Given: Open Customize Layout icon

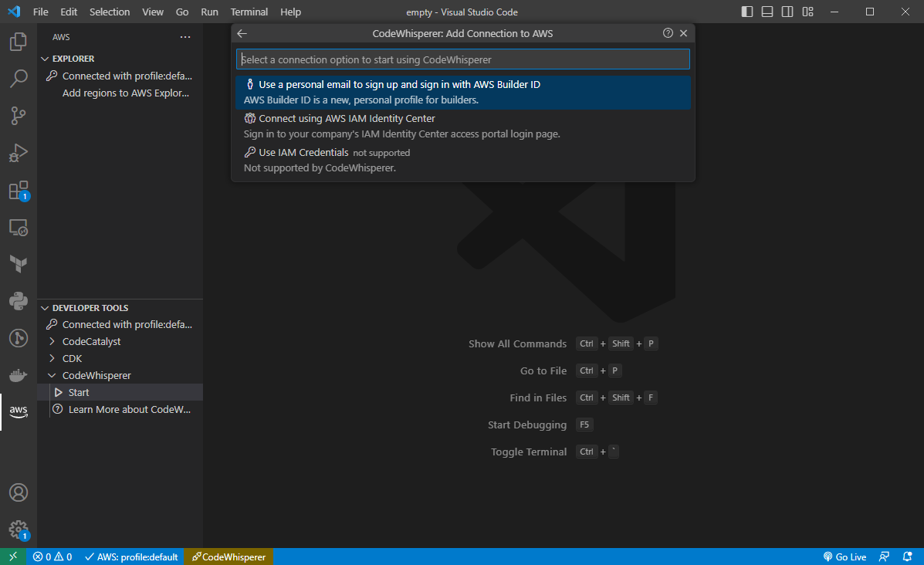Looking at the screenshot, I should point(807,12).
